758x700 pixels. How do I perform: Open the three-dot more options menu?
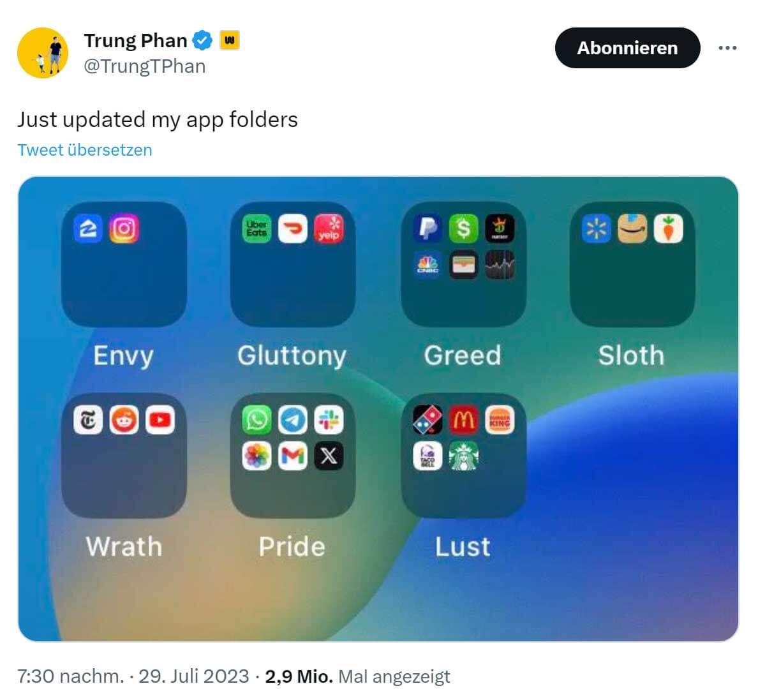[727, 48]
